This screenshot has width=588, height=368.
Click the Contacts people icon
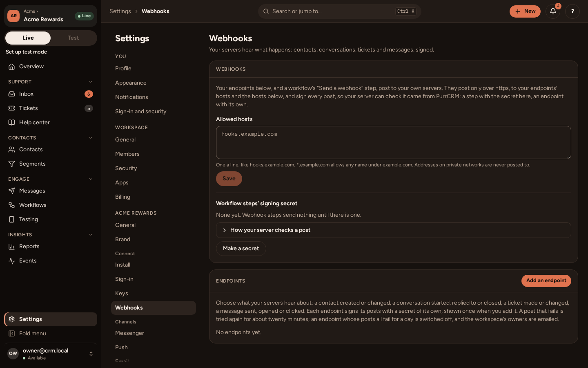pyautogui.click(x=12, y=150)
